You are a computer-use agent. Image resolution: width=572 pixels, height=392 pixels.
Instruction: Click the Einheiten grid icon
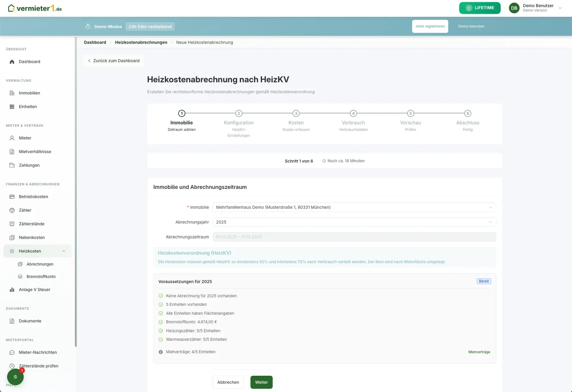[12, 107]
